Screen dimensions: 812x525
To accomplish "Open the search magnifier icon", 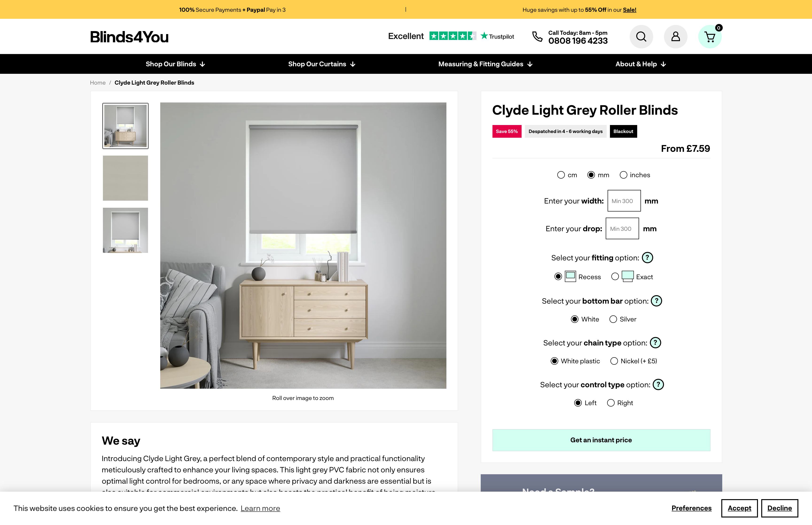I will pos(641,36).
